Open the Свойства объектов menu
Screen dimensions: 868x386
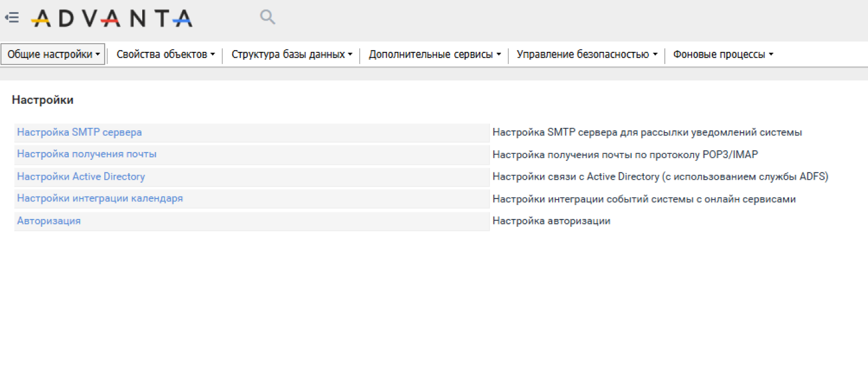click(165, 54)
